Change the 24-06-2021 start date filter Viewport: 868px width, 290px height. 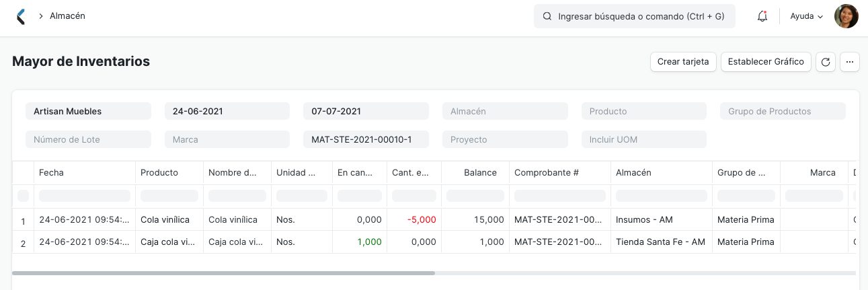[x=227, y=111]
